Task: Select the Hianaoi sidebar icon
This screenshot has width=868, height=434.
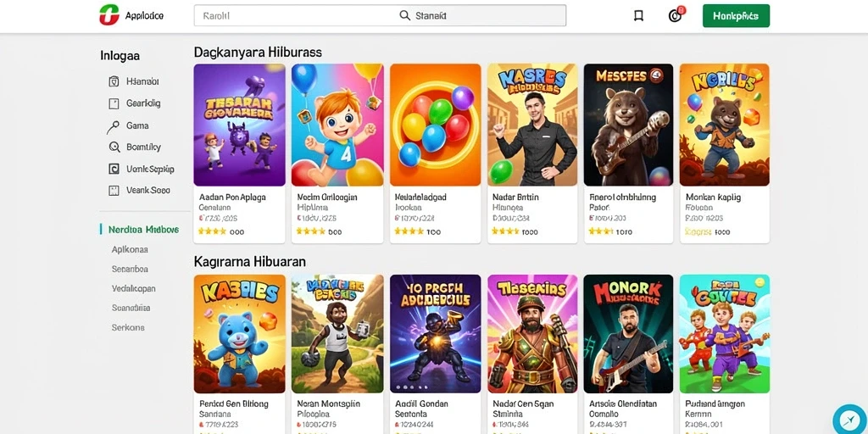Action: [x=114, y=82]
